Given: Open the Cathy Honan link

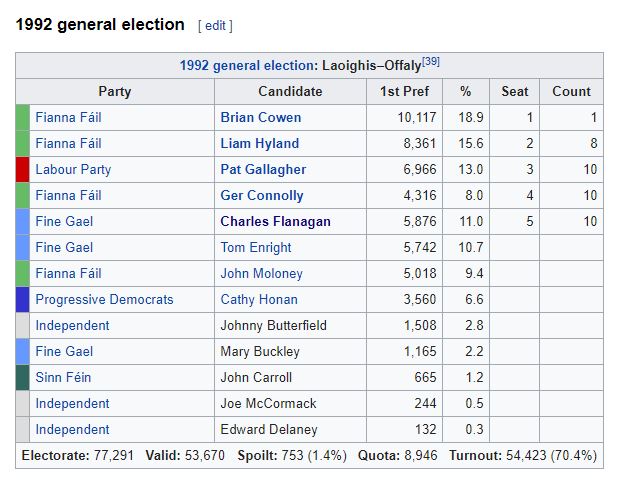Looking at the screenshot, I should point(259,300).
